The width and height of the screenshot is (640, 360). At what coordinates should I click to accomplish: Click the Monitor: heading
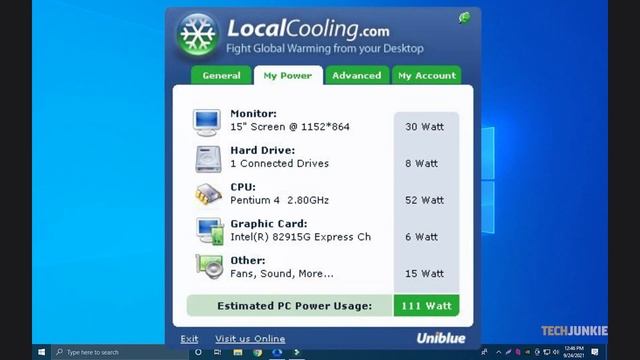coord(253,113)
